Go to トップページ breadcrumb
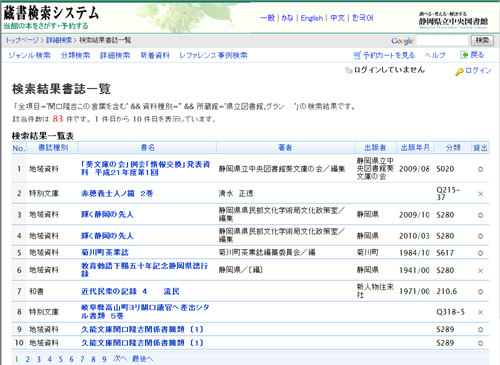 22,40
